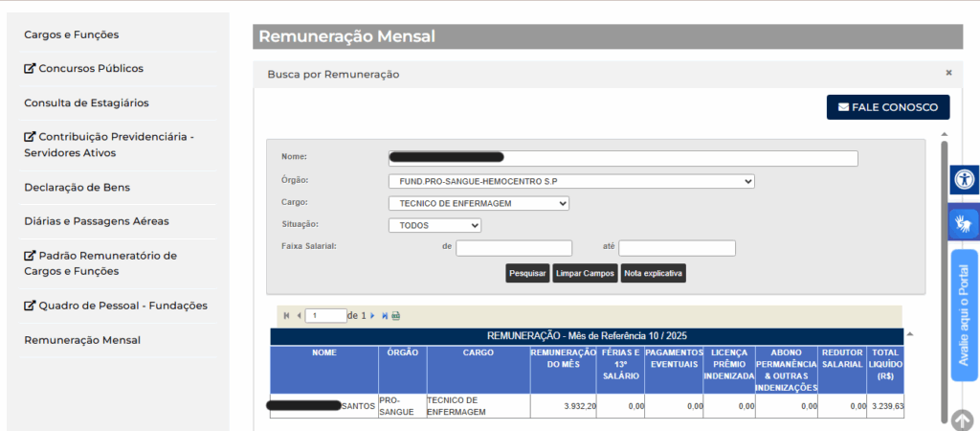Click the Fale Conosco button

(x=887, y=107)
